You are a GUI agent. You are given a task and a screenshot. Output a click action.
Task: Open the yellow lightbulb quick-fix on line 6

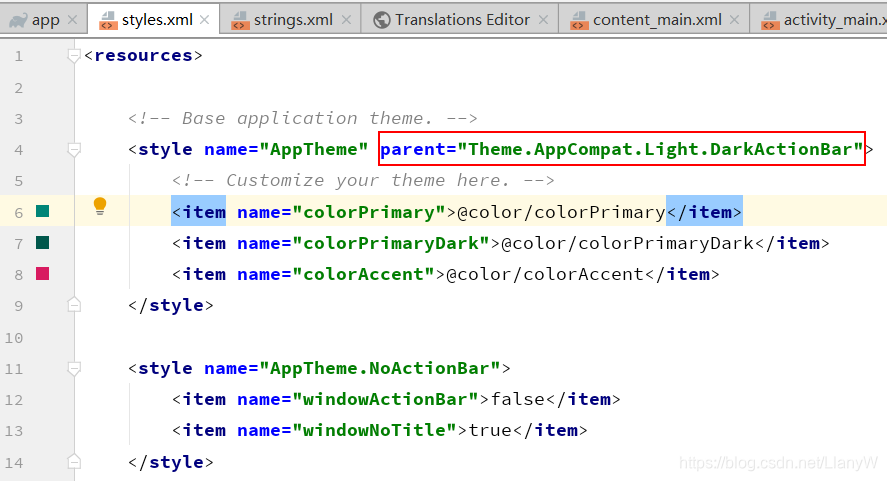click(100, 206)
